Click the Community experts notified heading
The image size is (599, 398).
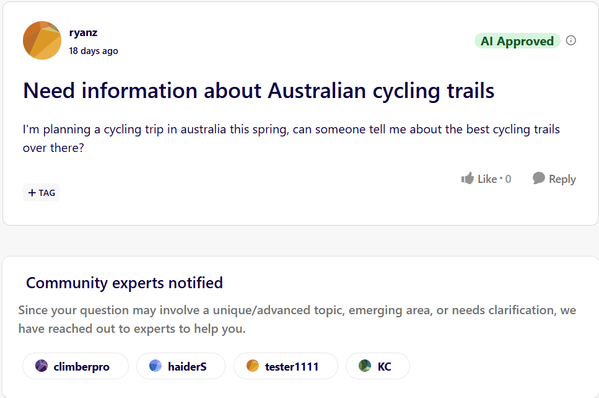pyautogui.click(x=125, y=283)
